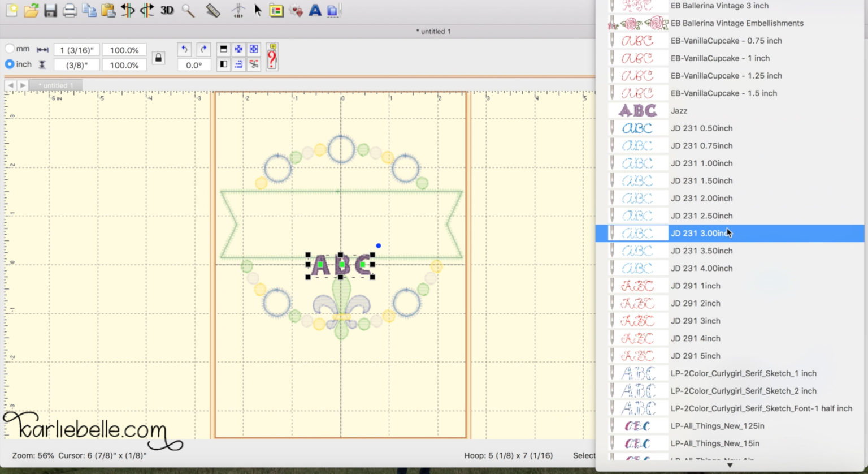
Task: Open the lettering tool (A icon)
Action: (315, 10)
